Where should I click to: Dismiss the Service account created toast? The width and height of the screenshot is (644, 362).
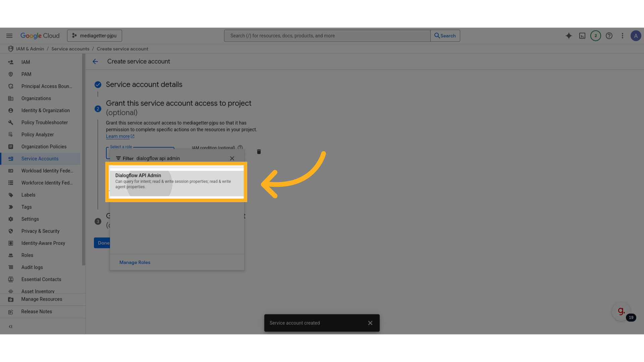pos(370,323)
